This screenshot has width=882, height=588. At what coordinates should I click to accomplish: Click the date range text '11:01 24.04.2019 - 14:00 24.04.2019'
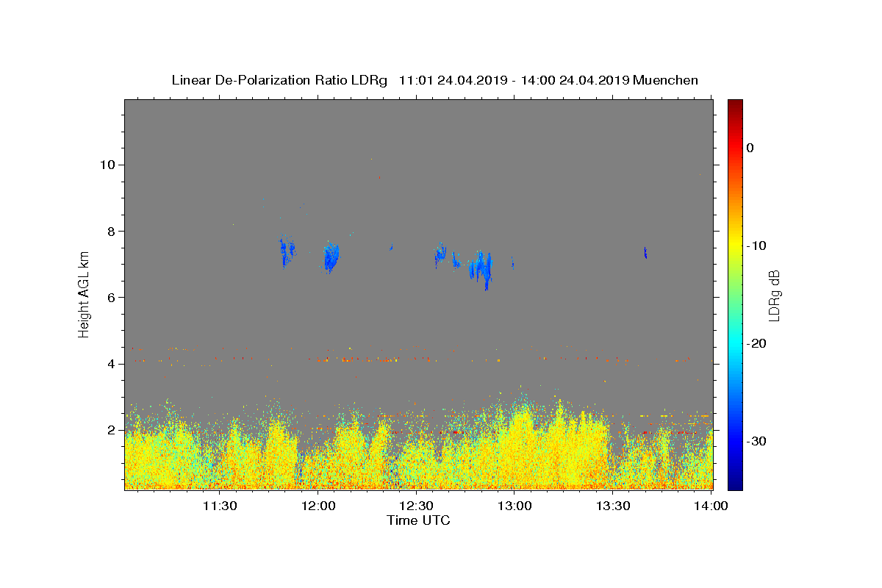514,80
